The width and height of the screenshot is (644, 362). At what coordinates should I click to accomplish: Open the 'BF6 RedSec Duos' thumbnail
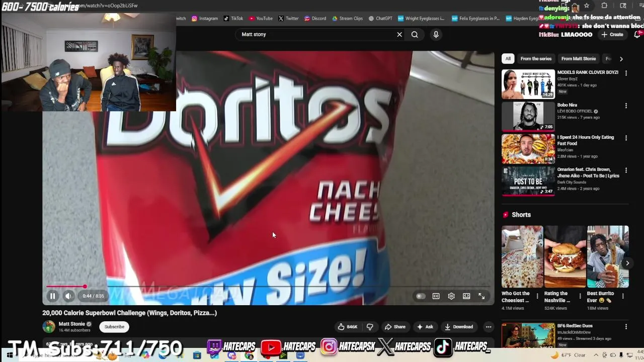[528, 335]
